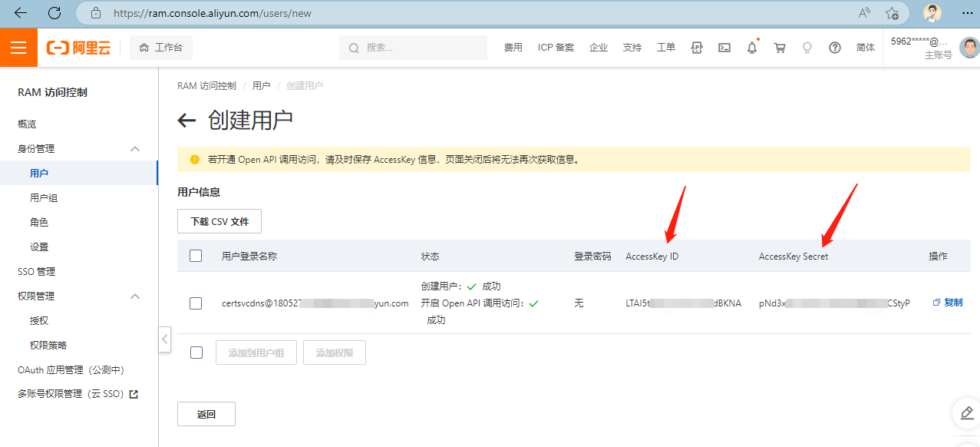Image resolution: width=980 pixels, height=447 pixels.
Task: Open the orange hamburger menu
Action: tap(18, 47)
